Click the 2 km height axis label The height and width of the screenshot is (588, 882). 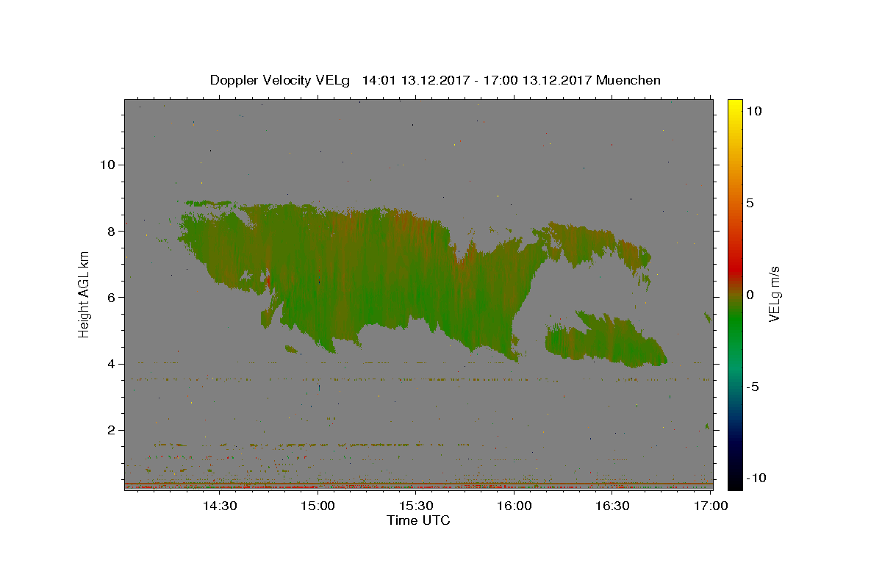click(111, 430)
